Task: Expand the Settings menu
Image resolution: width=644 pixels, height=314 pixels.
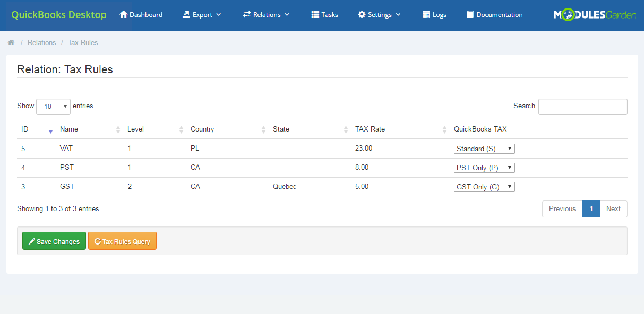Action: [379, 14]
